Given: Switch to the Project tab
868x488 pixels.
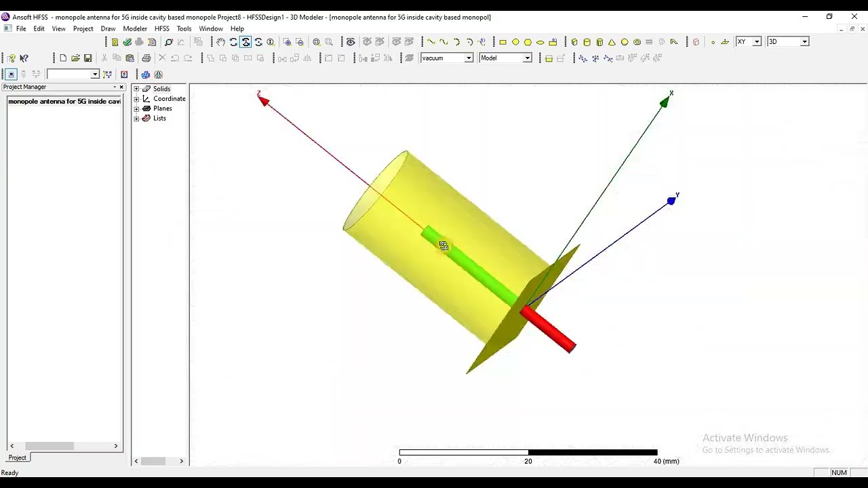Looking at the screenshot, I should click(x=17, y=457).
